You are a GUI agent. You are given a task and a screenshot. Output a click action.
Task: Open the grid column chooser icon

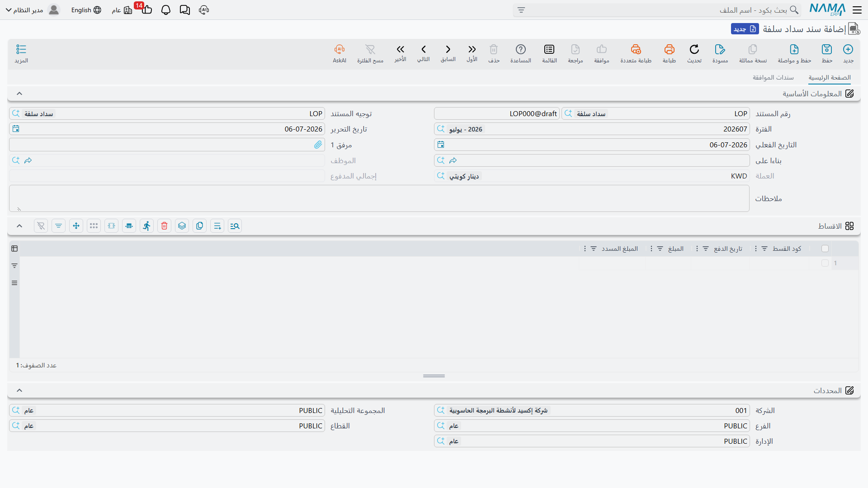(14, 249)
